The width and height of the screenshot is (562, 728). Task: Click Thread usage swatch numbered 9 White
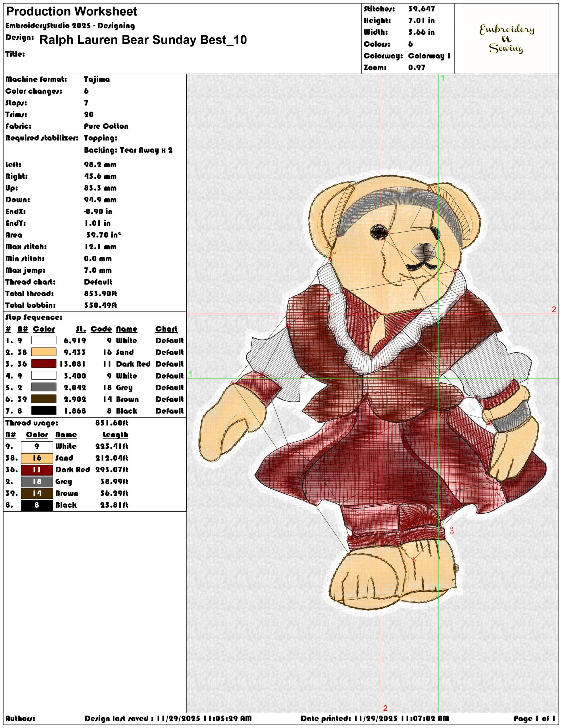coord(37,446)
